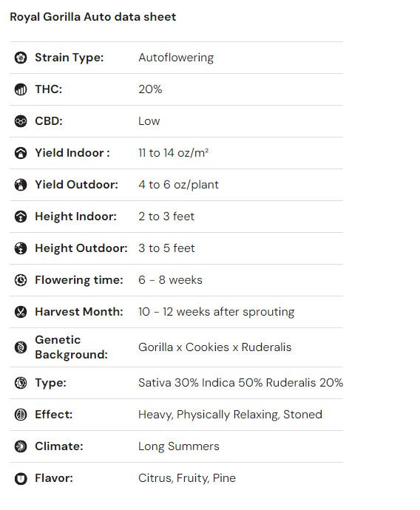Click the Harvest Month scissors icon
This screenshot has height=510, width=420.
coord(21,312)
